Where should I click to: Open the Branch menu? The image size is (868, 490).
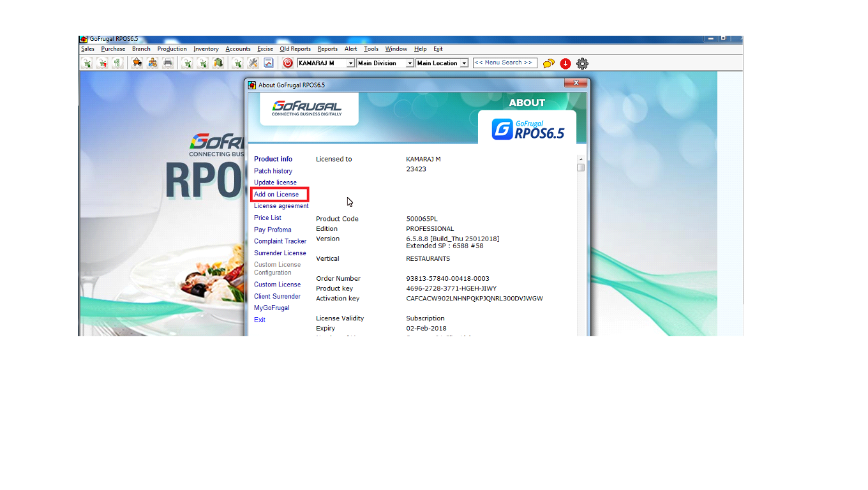(x=141, y=49)
